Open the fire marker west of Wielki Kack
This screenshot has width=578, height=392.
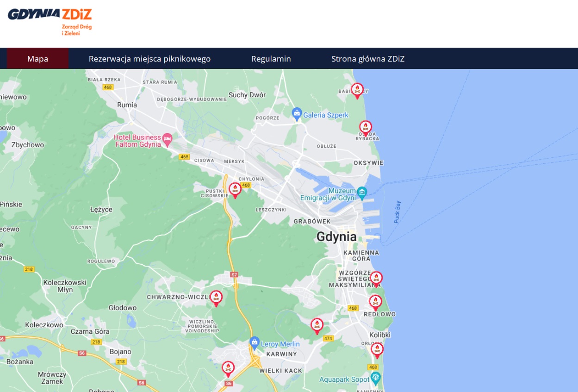[x=228, y=368]
